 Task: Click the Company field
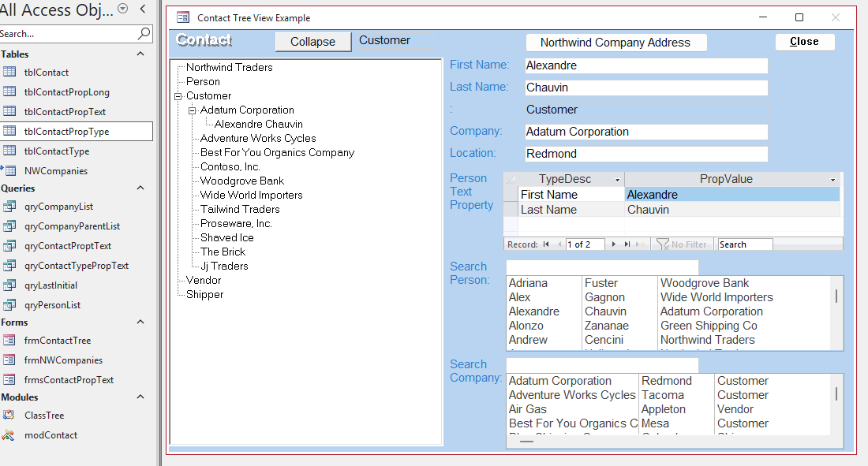click(x=646, y=132)
